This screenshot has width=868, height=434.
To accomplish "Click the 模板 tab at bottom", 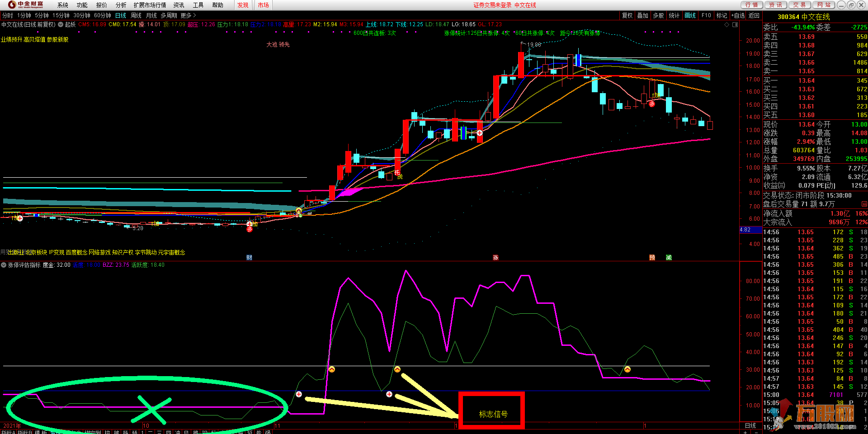I will [41, 432].
